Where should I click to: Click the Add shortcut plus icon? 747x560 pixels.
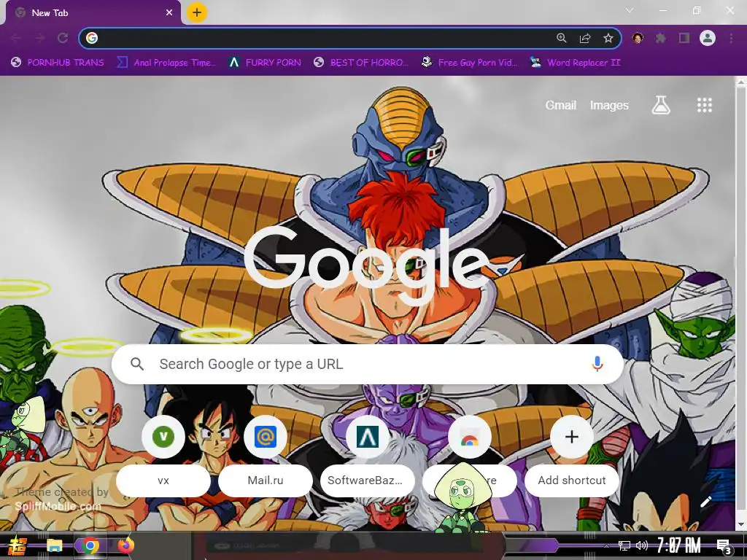point(572,437)
